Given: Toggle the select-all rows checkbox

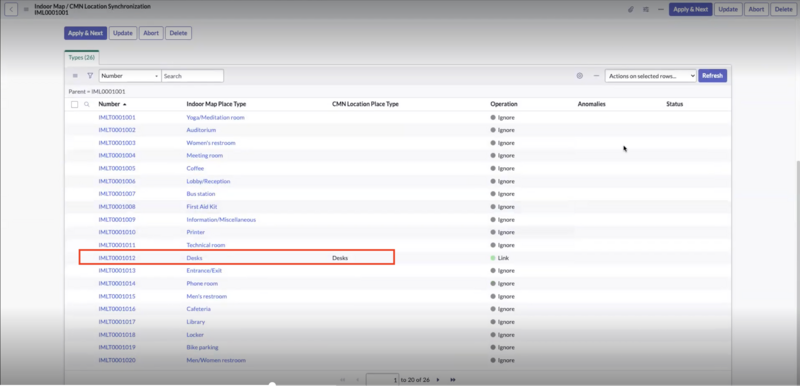Looking at the screenshot, I should click(74, 104).
